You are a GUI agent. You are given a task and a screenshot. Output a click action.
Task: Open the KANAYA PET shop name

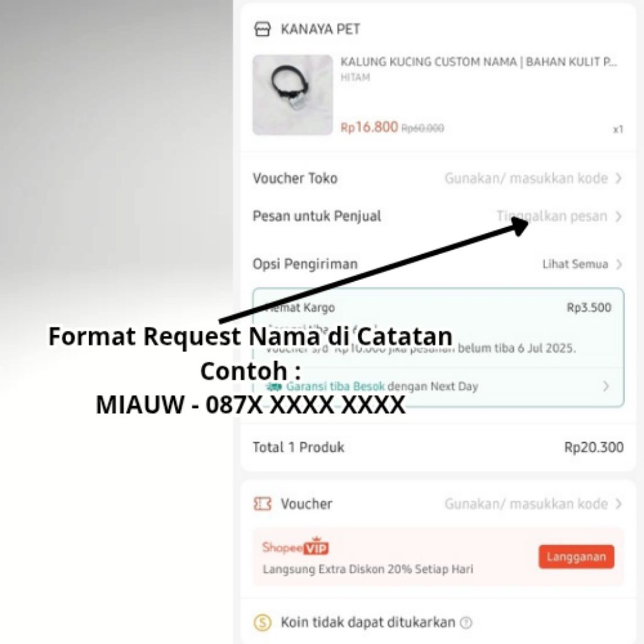(x=320, y=29)
